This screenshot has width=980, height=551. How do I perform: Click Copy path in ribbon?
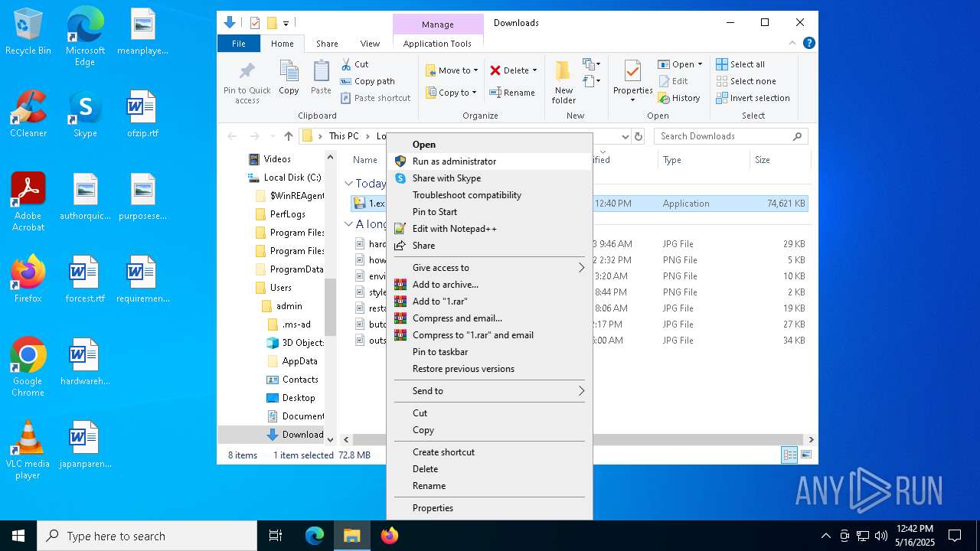pyautogui.click(x=367, y=81)
